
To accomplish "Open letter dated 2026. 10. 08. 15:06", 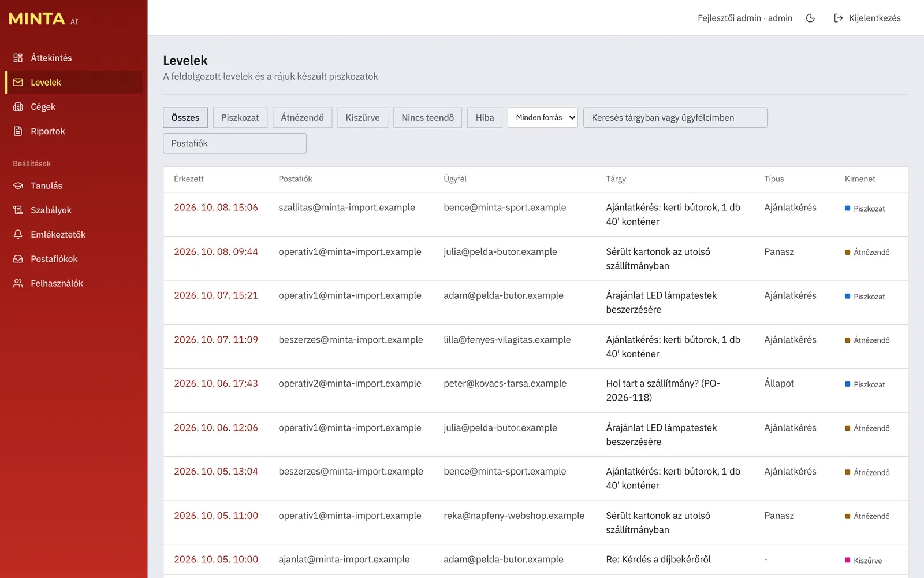I will [216, 208].
